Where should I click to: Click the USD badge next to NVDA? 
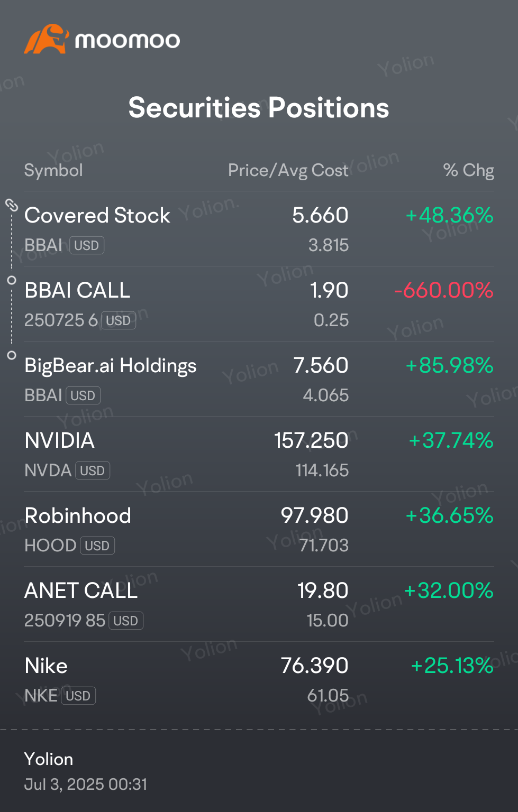[x=93, y=470]
